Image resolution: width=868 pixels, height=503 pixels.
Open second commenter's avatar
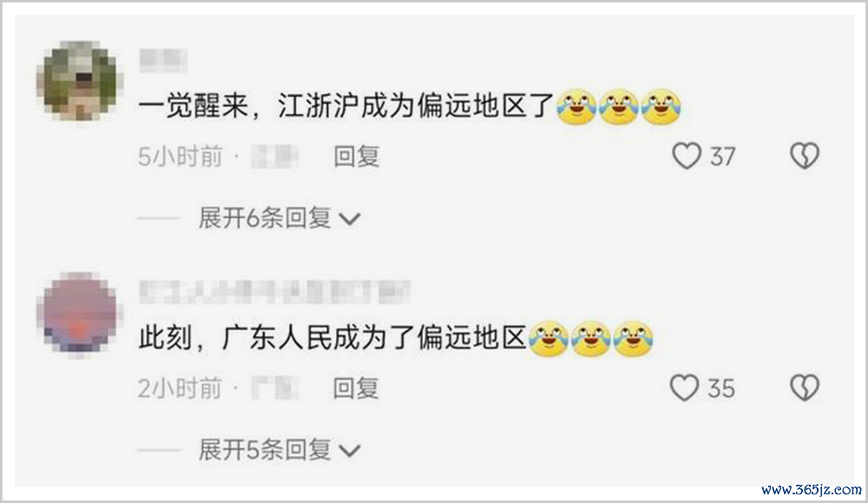click(x=80, y=314)
